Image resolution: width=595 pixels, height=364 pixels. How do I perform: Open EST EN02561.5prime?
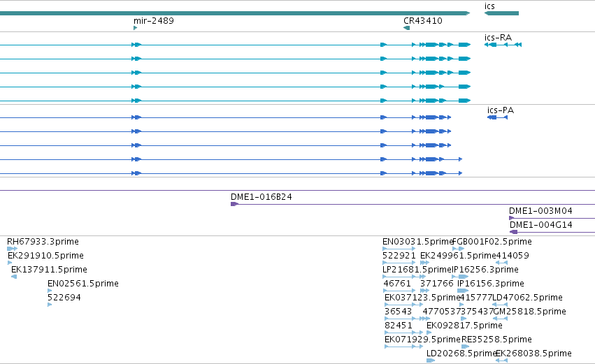pos(83,284)
